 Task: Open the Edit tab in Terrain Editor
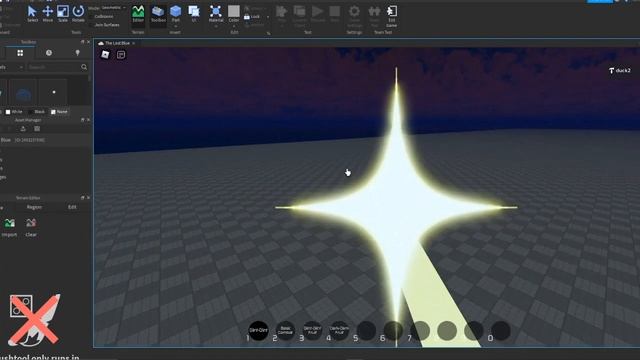coord(72,207)
